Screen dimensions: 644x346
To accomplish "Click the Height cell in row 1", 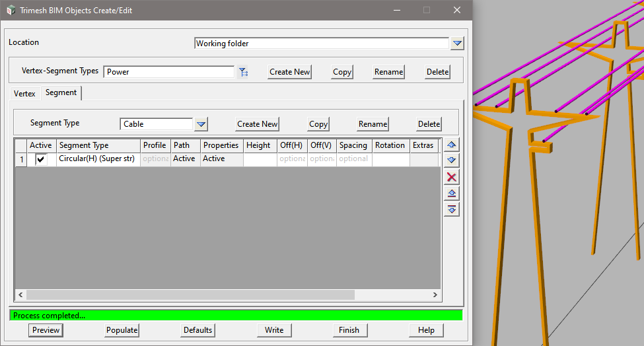I will click(x=259, y=159).
